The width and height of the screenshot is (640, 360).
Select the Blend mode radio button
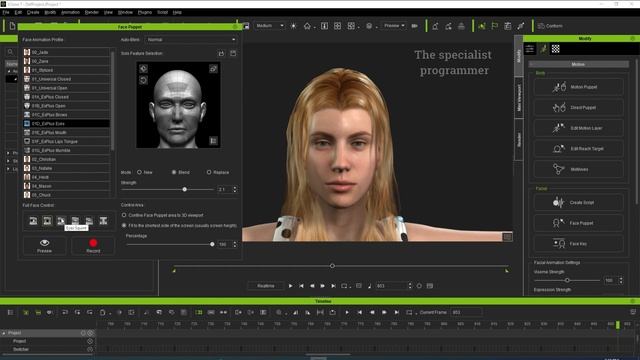pyautogui.click(x=174, y=172)
